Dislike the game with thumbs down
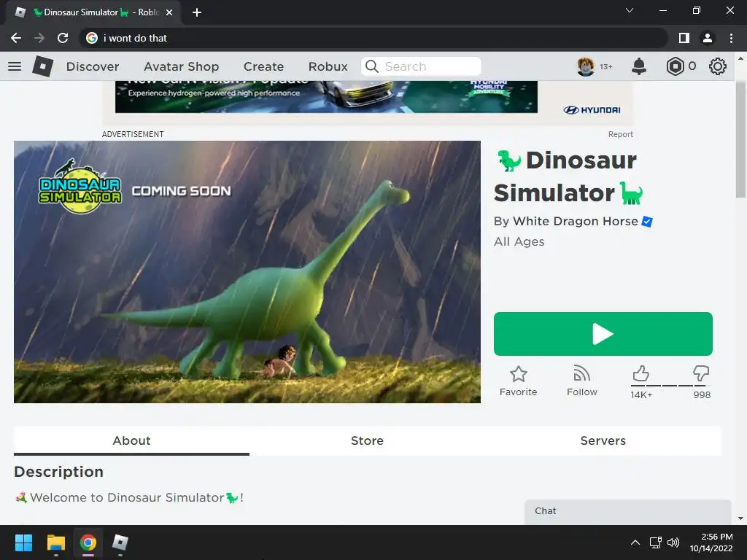This screenshot has width=747, height=560. pyautogui.click(x=701, y=373)
